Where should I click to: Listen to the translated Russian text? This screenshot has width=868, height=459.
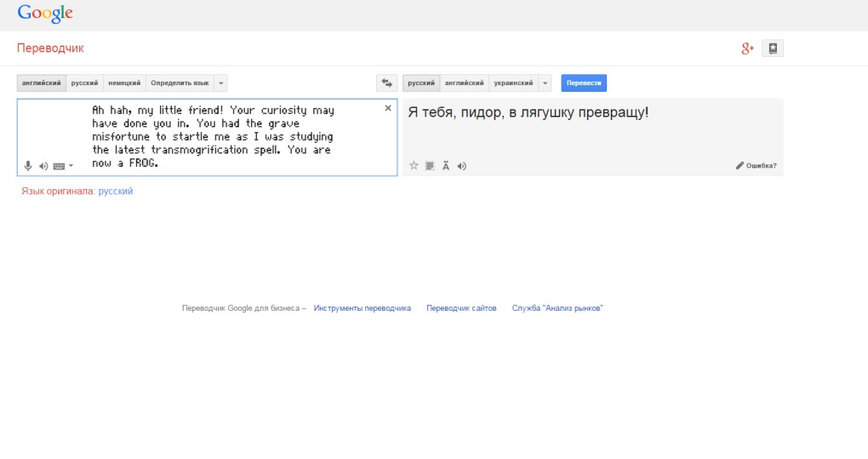462,166
